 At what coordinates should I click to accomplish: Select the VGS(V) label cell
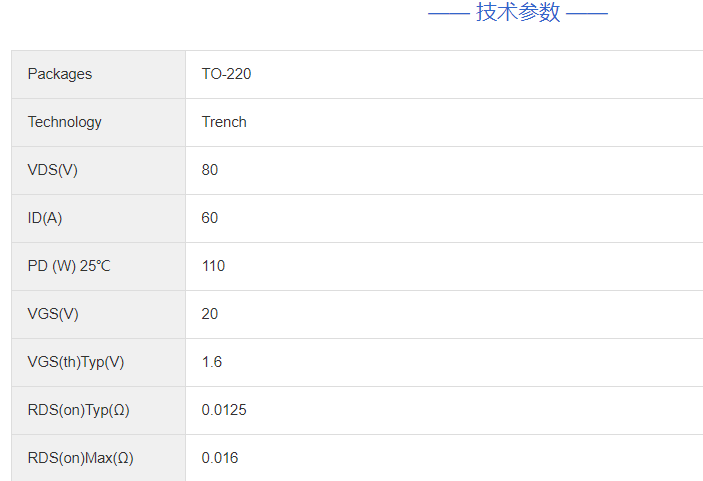[x=53, y=314]
